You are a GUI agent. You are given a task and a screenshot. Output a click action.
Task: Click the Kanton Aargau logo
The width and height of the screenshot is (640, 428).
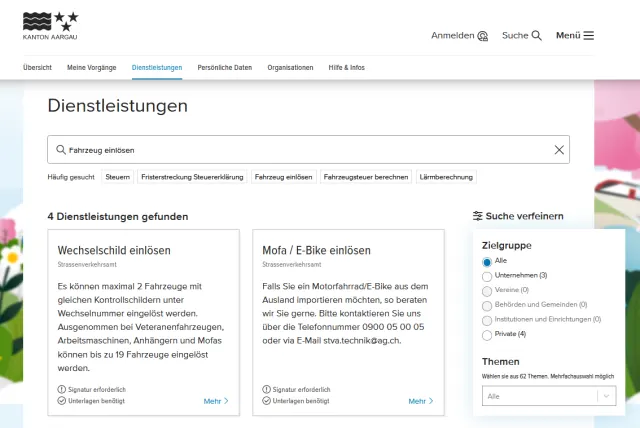[50, 25]
